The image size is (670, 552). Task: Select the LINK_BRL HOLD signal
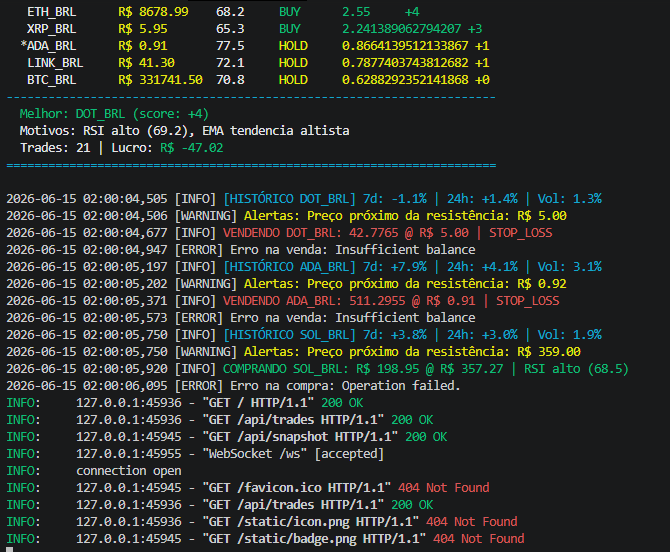pos(293,63)
